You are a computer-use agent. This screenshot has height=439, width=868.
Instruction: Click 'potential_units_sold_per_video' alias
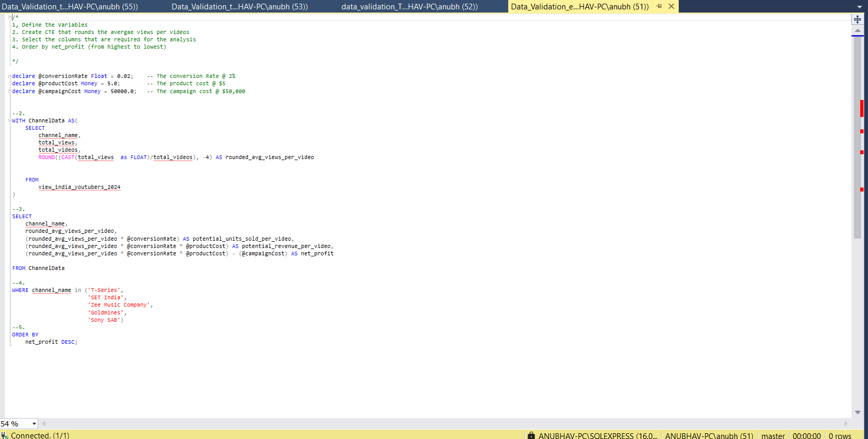242,239
